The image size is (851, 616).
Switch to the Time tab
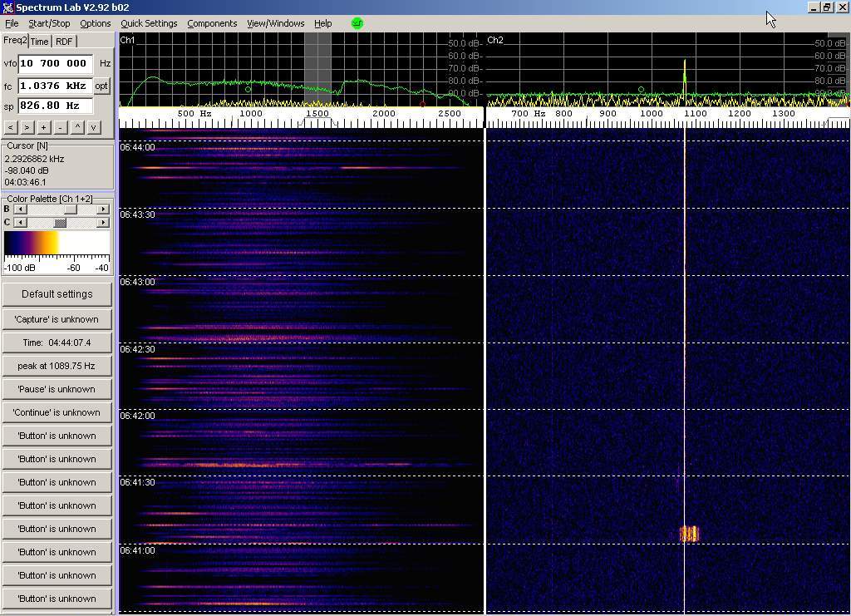point(39,42)
